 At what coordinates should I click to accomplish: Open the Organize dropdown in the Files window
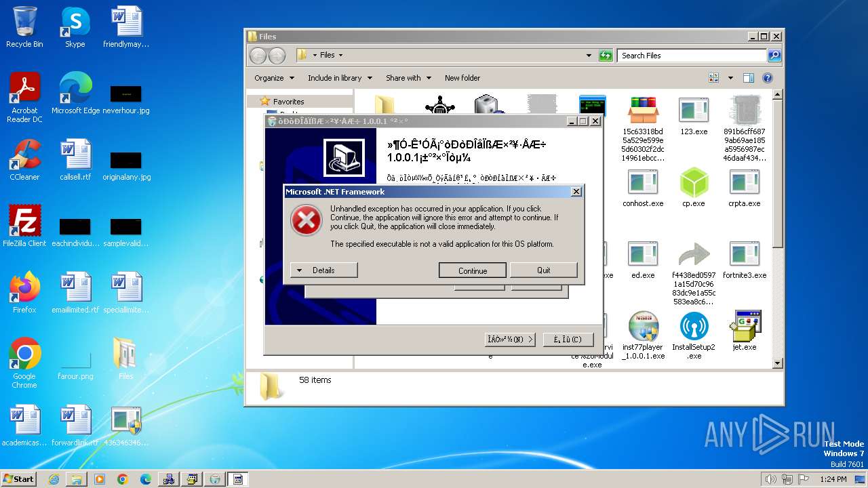pyautogui.click(x=274, y=78)
